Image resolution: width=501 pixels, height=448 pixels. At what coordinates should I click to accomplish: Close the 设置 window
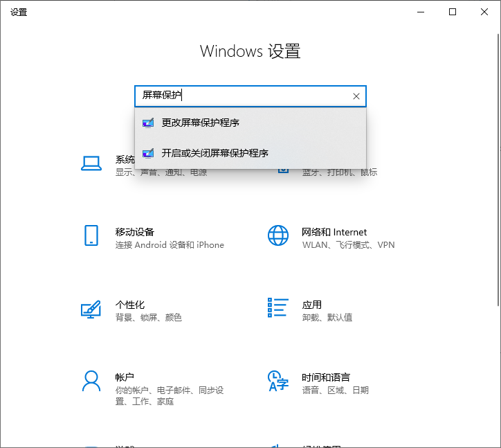484,12
